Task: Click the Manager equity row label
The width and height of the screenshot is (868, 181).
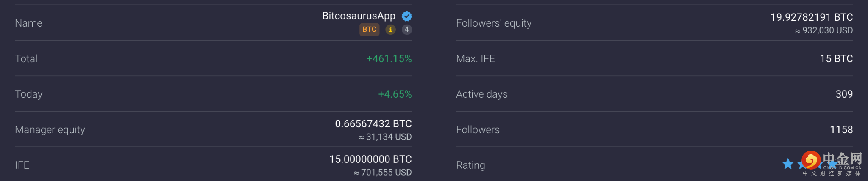Action: pos(50,130)
